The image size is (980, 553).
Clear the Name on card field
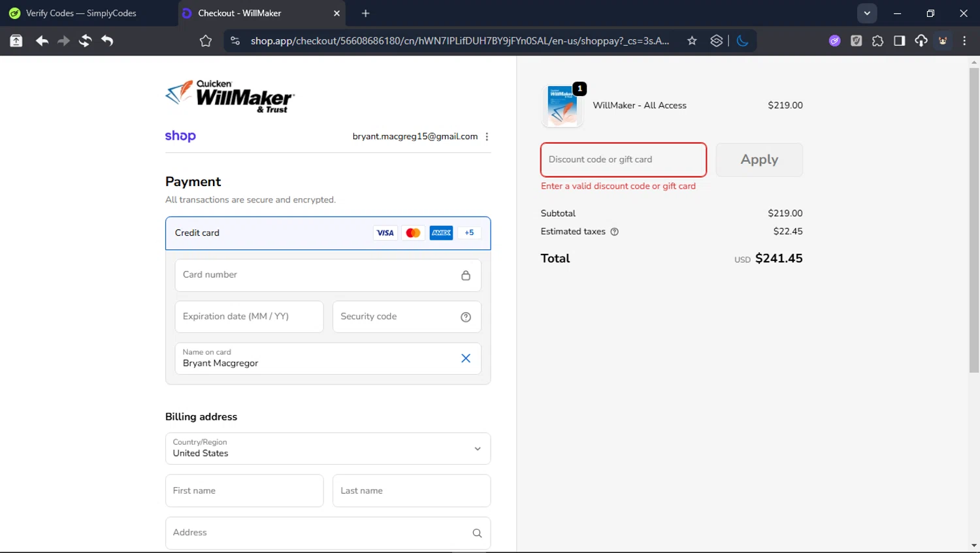466,358
